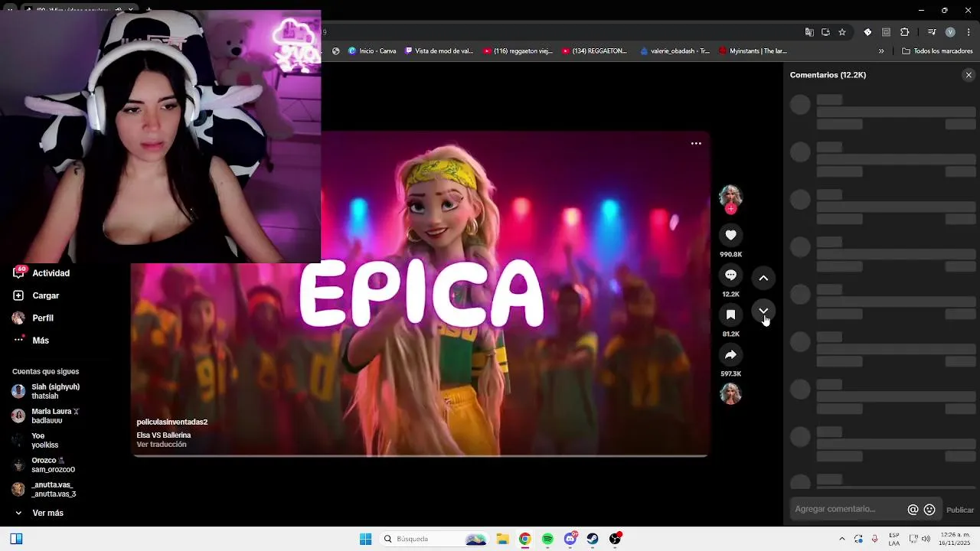Viewport: 980px width, 551px height.
Task: Click the peliculasinventadas2 username on video
Action: click(172, 422)
